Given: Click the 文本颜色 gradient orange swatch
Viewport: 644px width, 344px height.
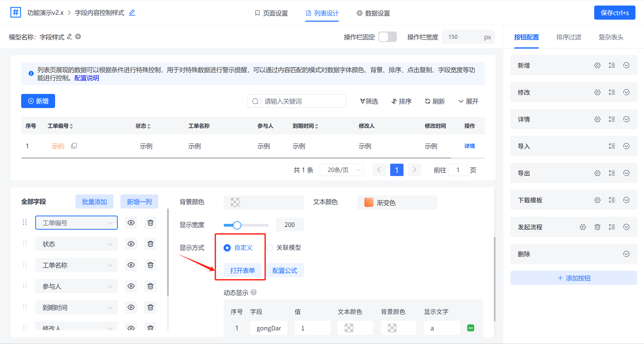Looking at the screenshot, I should coord(369,202).
